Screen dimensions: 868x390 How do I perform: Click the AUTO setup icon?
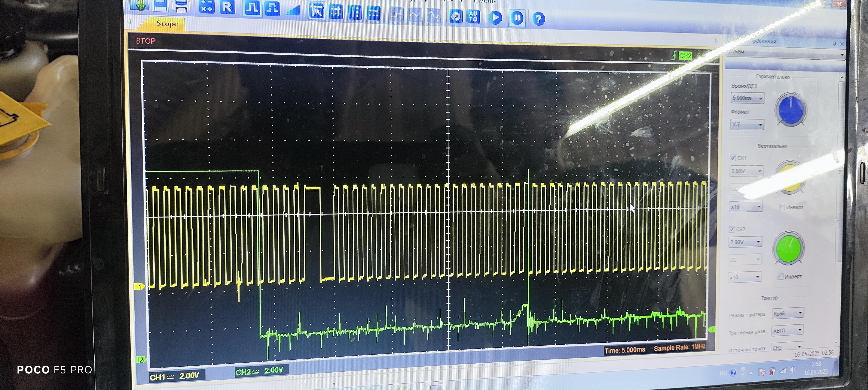tap(473, 17)
